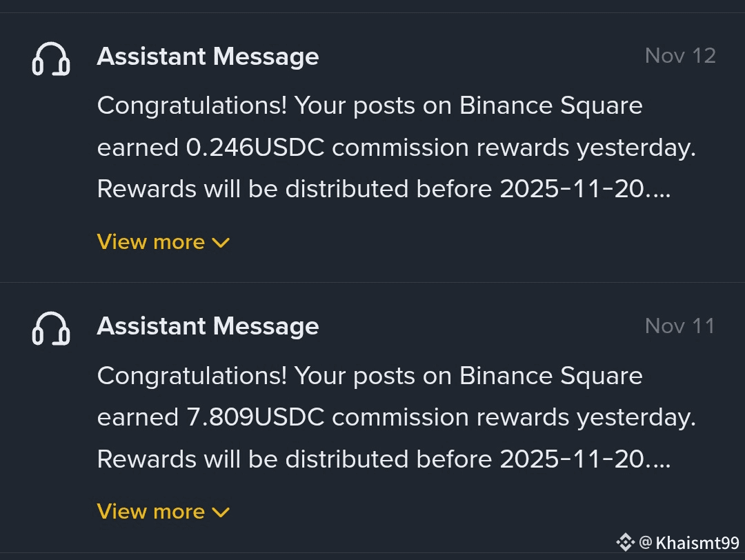Open the Nov 11 "Assistant Message" title

pos(208,326)
